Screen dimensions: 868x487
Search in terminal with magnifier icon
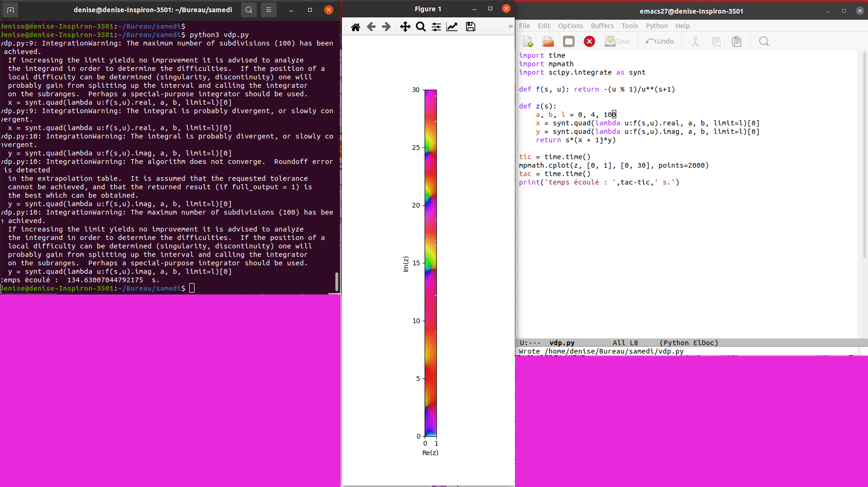(x=249, y=9)
